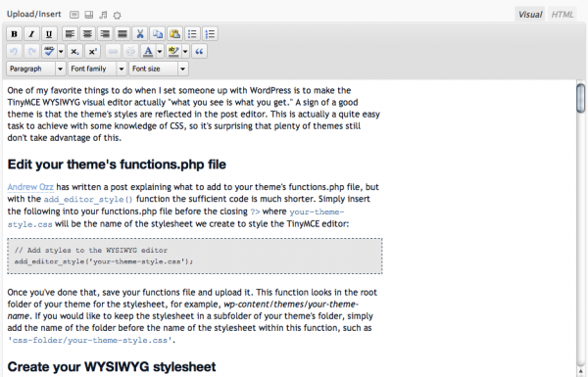The image size is (588, 377).
Task: Cut selection with the scissors icon
Action: 140,33
